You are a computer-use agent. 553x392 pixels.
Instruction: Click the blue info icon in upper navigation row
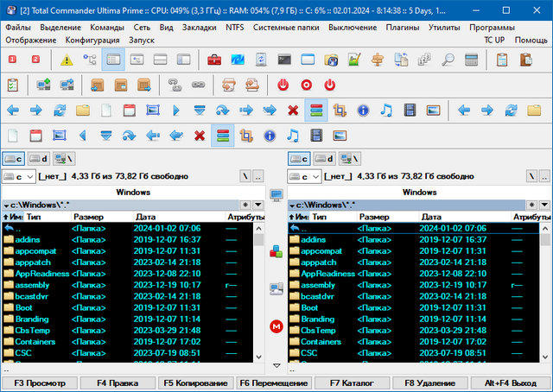(x=363, y=111)
